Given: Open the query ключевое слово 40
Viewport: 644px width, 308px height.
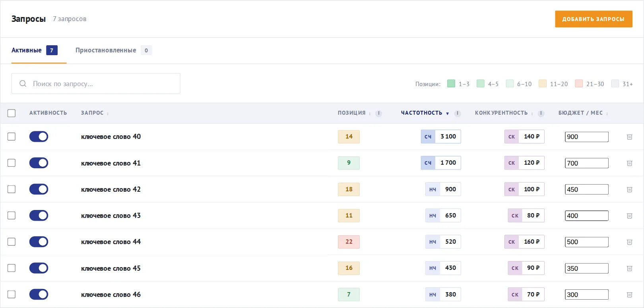Looking at the screenshot, I should (111, 137).
